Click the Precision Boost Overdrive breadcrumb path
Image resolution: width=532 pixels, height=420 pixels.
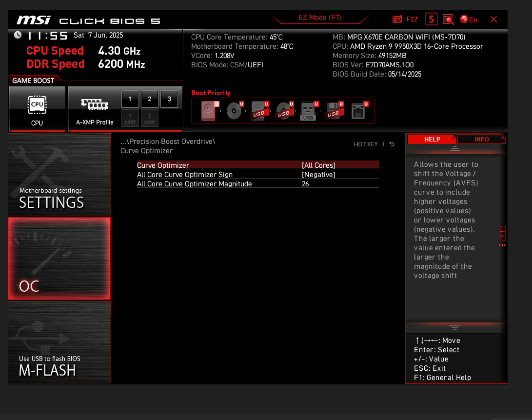[x=168, y=141]
